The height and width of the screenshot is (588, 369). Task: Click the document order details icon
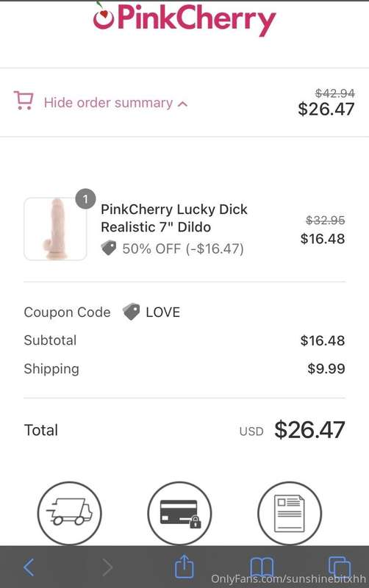(290, 512)
